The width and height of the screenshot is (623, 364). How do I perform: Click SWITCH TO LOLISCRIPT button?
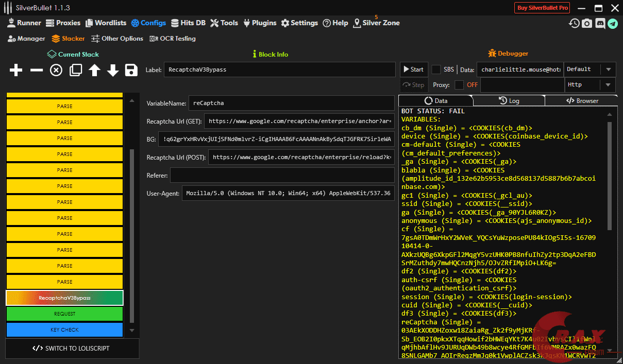(x=72, y=349)
